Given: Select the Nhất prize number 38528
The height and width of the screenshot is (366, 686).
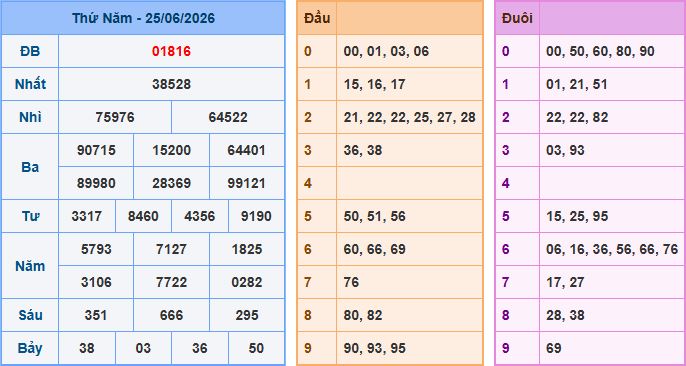Looking at the screenshot, I should [171, 84].
